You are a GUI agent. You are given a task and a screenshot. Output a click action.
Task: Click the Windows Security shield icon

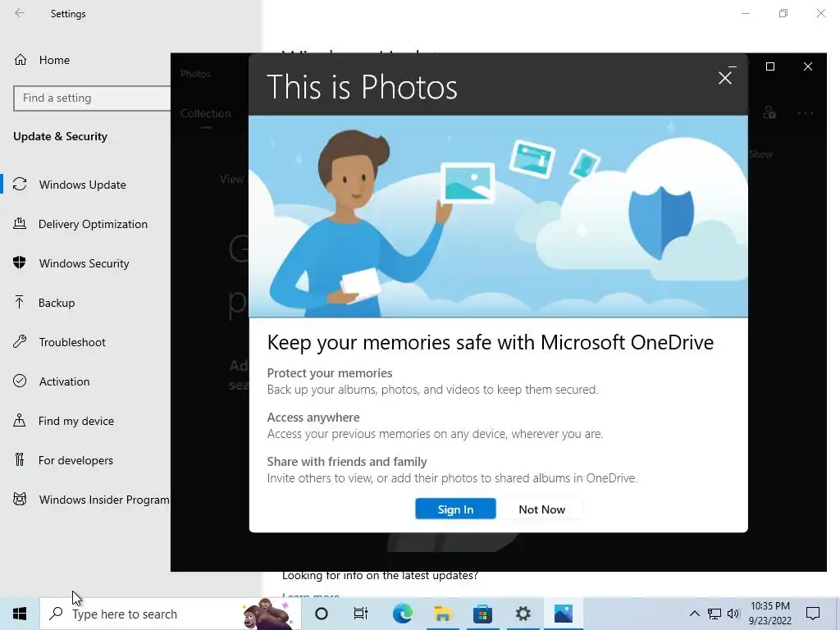pos(20,262)
